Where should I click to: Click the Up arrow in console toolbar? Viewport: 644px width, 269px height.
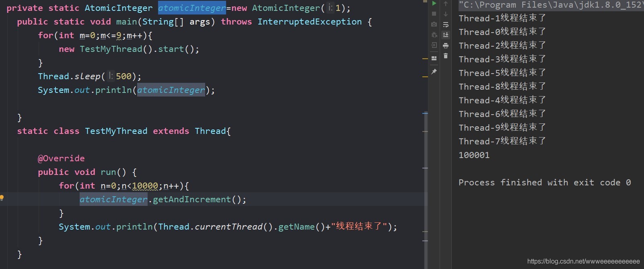coord(446,4)
